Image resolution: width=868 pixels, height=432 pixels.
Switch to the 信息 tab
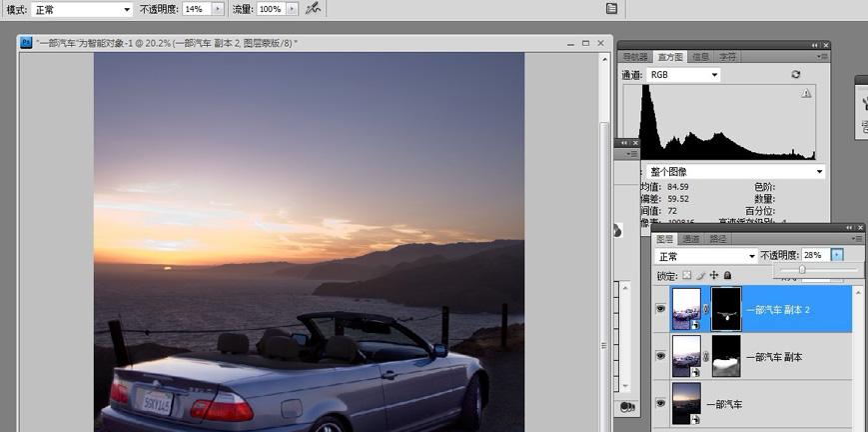(701, 57)
